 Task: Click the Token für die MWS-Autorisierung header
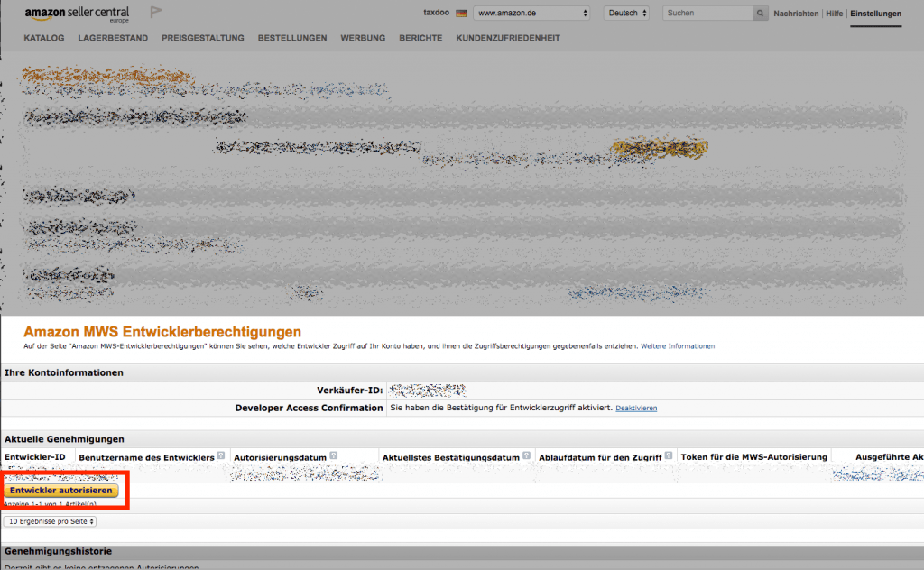(x=754, y=457)
